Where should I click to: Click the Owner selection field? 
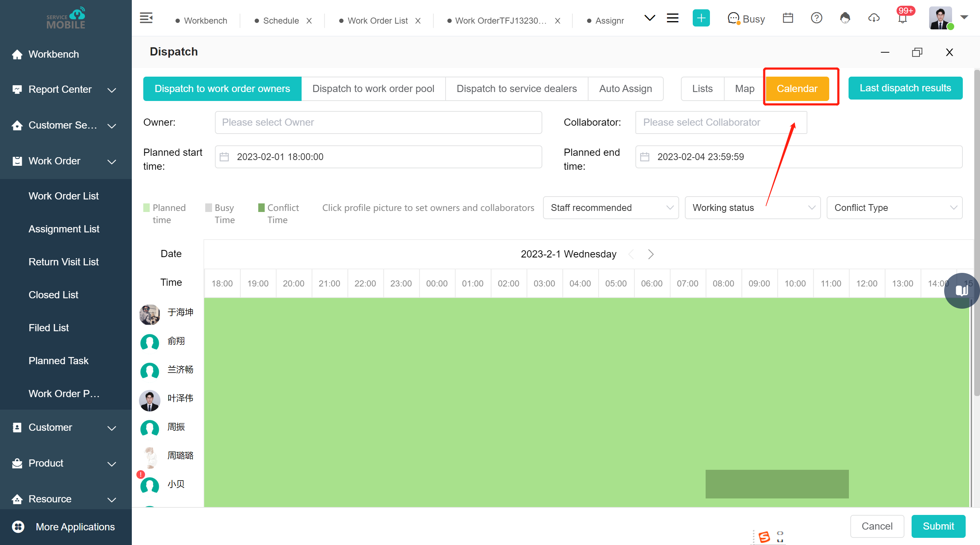[x=378, y=122]
